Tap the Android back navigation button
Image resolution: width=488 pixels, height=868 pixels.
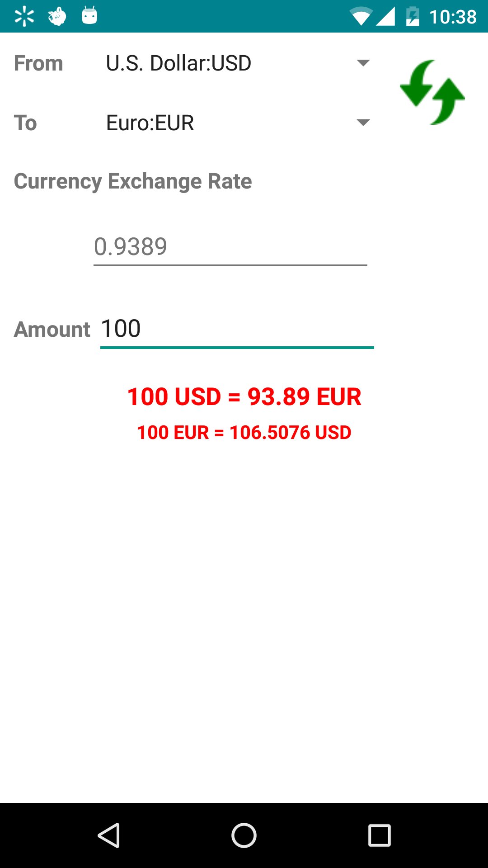point(108,835)
